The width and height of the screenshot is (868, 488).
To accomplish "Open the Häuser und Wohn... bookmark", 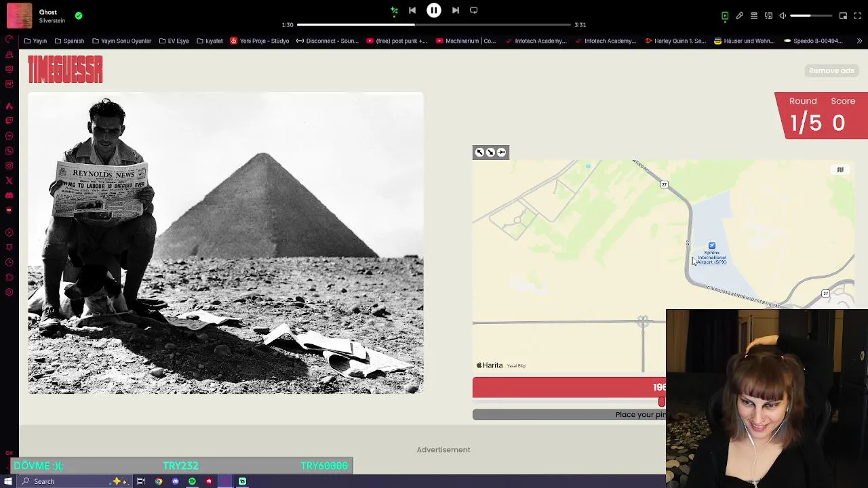I will tap(744, 41).
